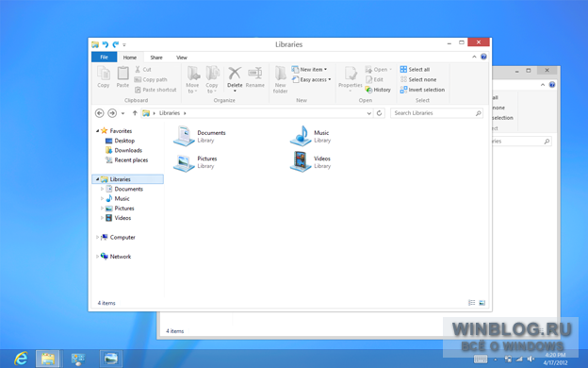The height and width of the screenshot is (368, 588).
Task: Click File Explorer taskbar button
Action: point(48,359)
